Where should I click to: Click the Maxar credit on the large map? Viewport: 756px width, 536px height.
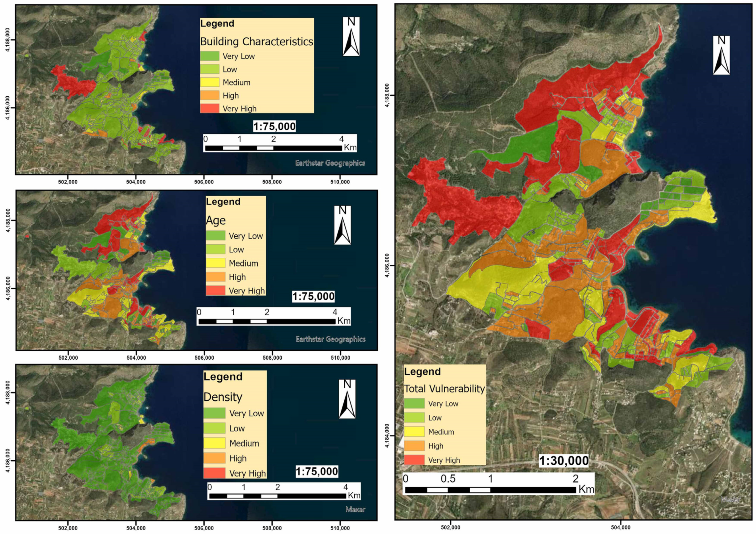(x=731, y=499)
